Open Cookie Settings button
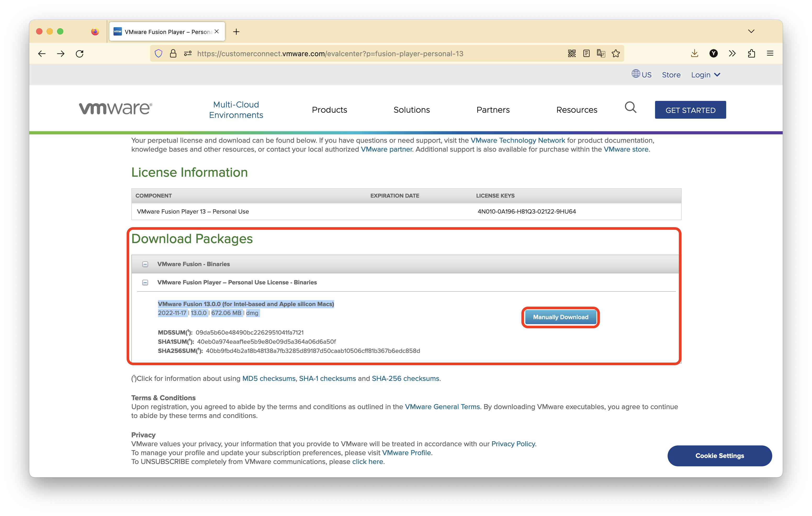Viewport: 812px width, 516px height. click(720, 456)
